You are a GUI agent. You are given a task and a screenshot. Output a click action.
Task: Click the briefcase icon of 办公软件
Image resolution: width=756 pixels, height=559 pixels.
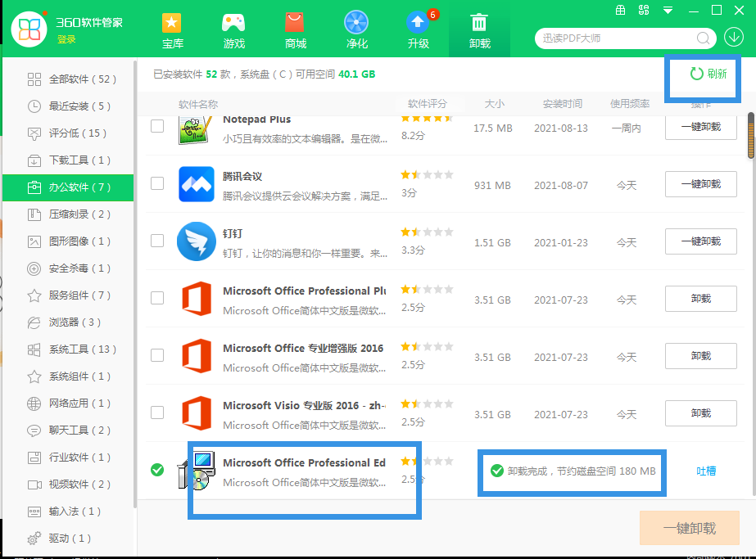click(34, 187)
